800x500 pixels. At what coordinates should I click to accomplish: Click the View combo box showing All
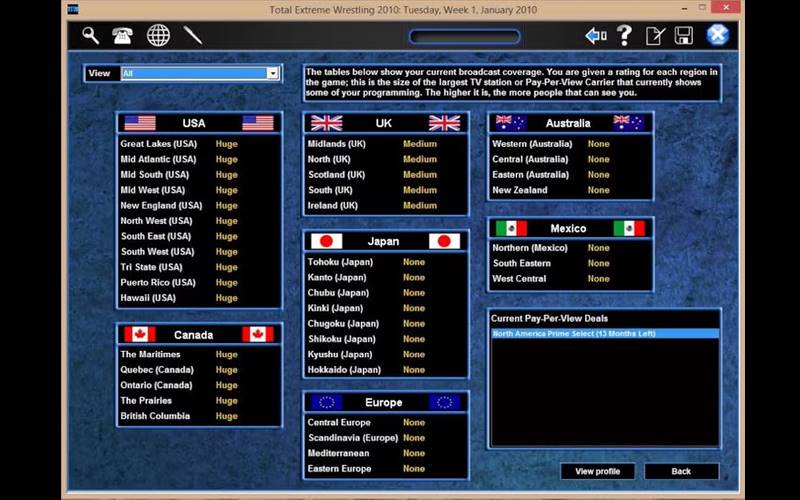[193, 73]
